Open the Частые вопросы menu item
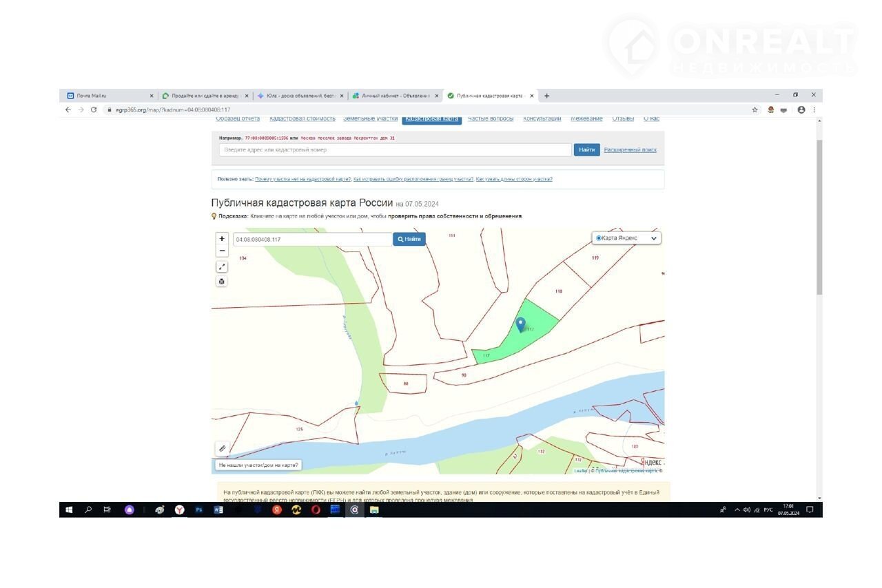 tap(491, 119)
